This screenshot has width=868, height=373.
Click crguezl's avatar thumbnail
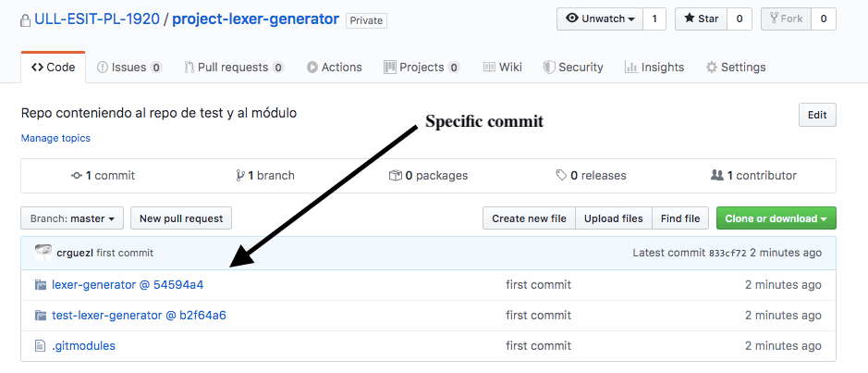[x=43, y=253]
